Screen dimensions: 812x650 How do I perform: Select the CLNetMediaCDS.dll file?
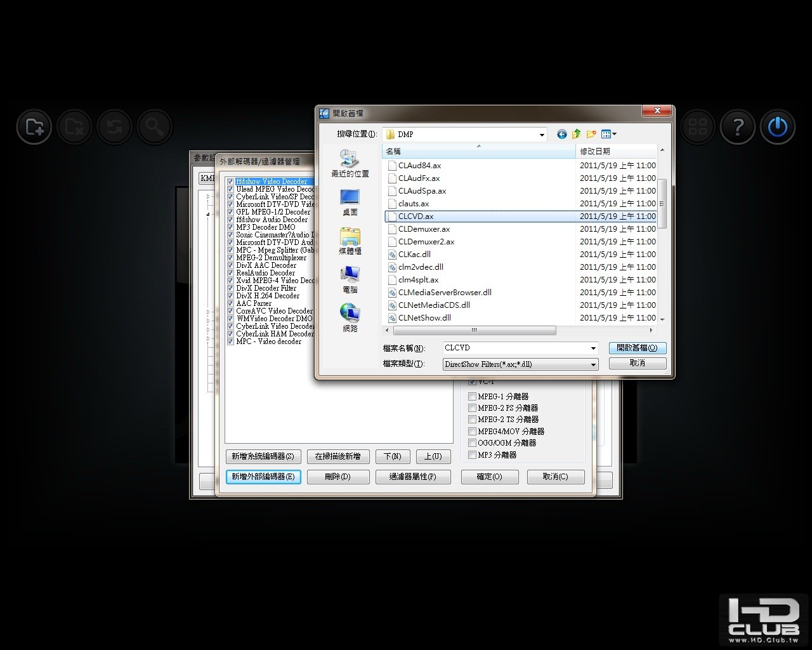[434, 305]
